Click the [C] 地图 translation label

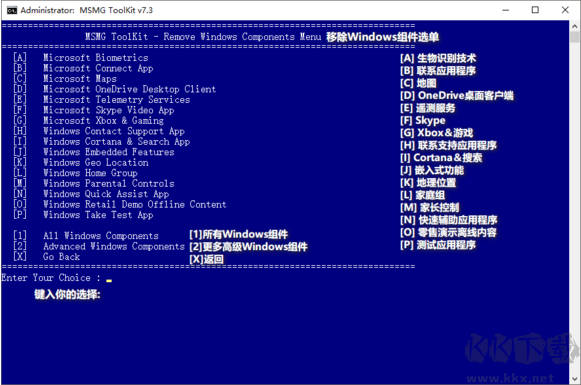(418, 83)
